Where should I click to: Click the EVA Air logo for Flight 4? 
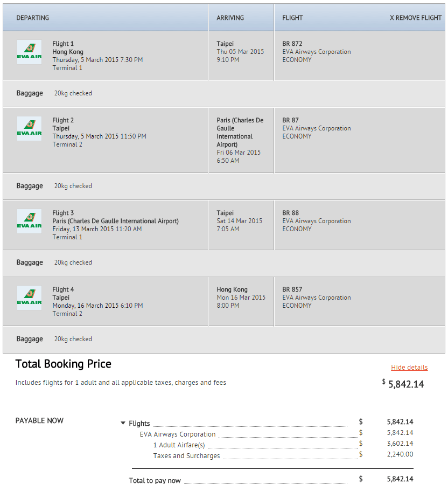(x=29, y=298)
